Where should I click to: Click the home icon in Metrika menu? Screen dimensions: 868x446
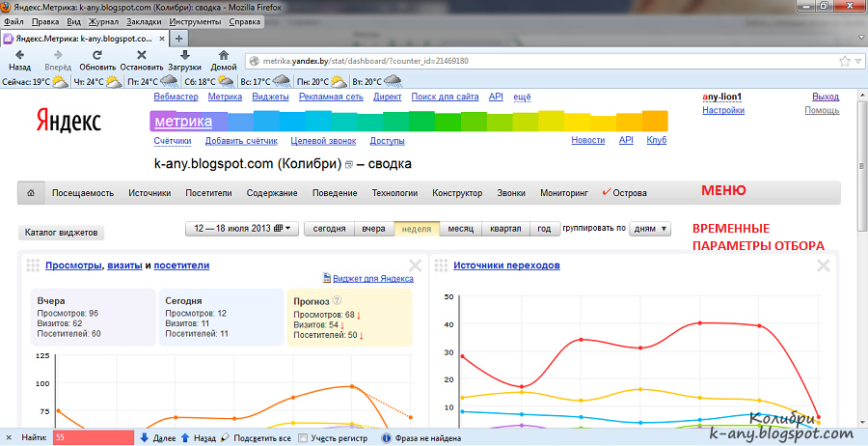[x=31, y=193]
